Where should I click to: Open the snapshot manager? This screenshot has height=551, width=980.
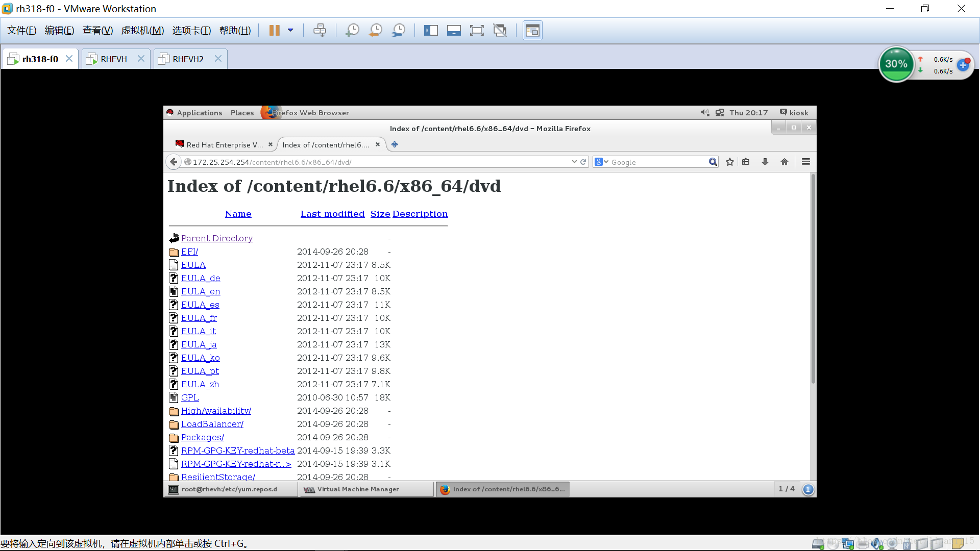click(x=399, y=31)
